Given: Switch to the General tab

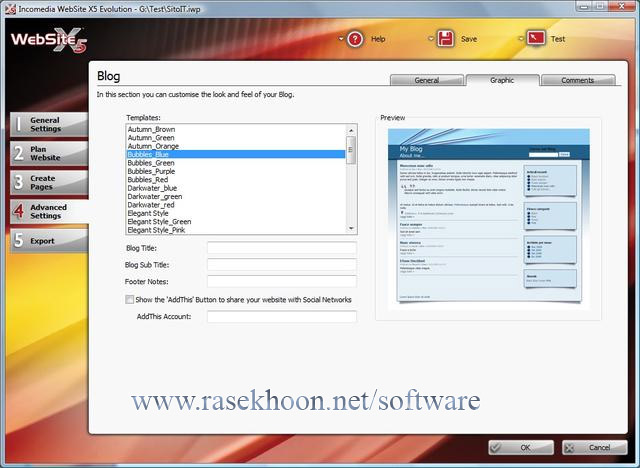Looking at the screenshot, I should click(x=427, y=80).
